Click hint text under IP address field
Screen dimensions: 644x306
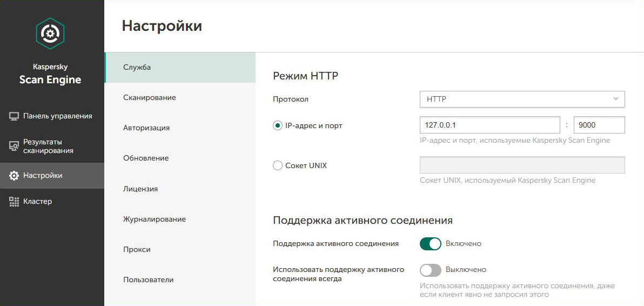pos(515,141)
